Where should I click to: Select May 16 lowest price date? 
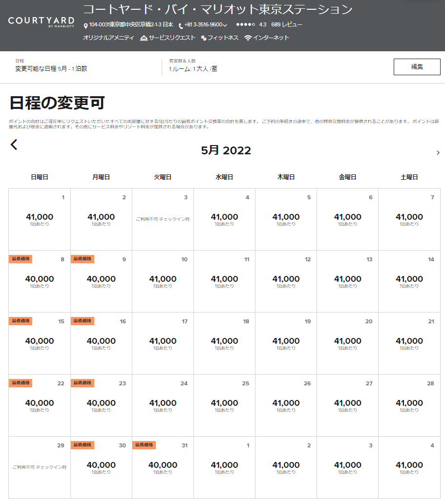pos(101,343)
